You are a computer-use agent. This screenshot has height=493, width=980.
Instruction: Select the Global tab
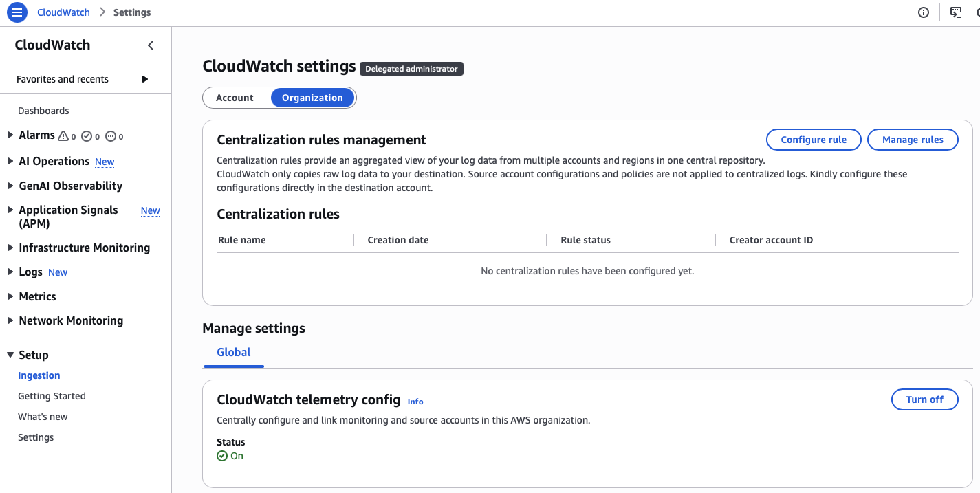(x=233, y=352)
